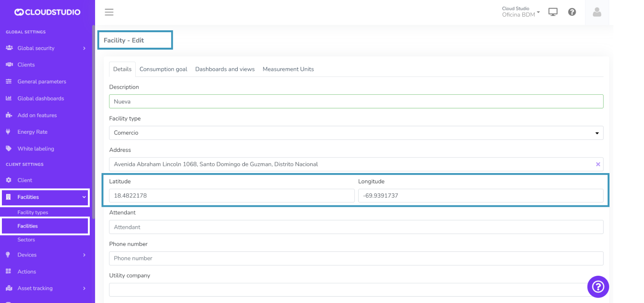Screen dimensions: 644x303
Task: Switch to the Measurement Units tab
Action: point(288,69)
